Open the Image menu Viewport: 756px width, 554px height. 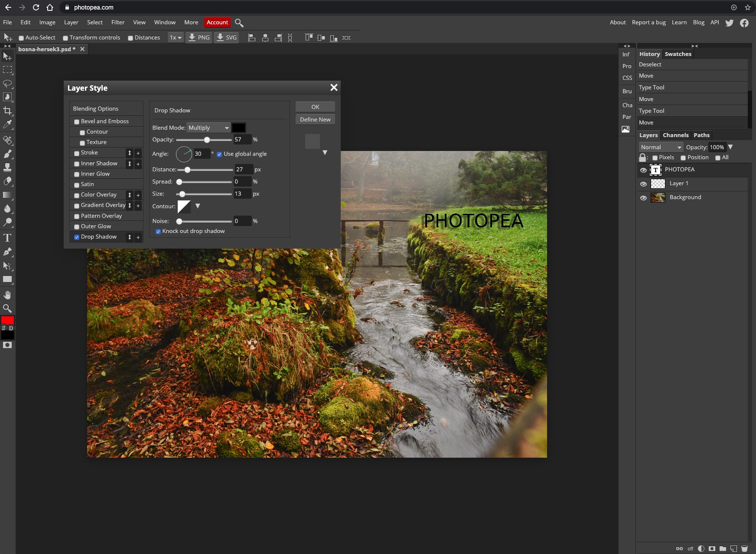(47, 23)
